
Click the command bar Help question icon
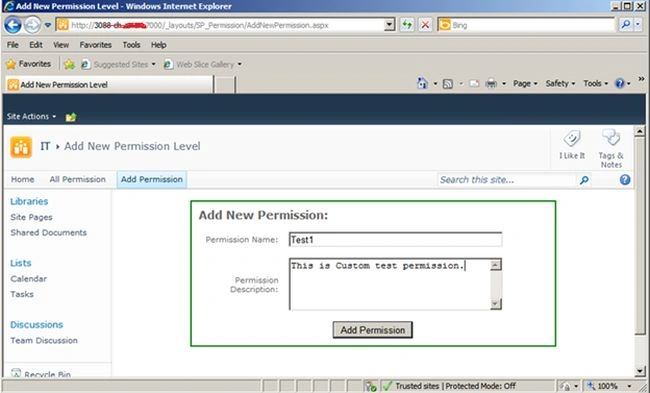pos(620,84)
